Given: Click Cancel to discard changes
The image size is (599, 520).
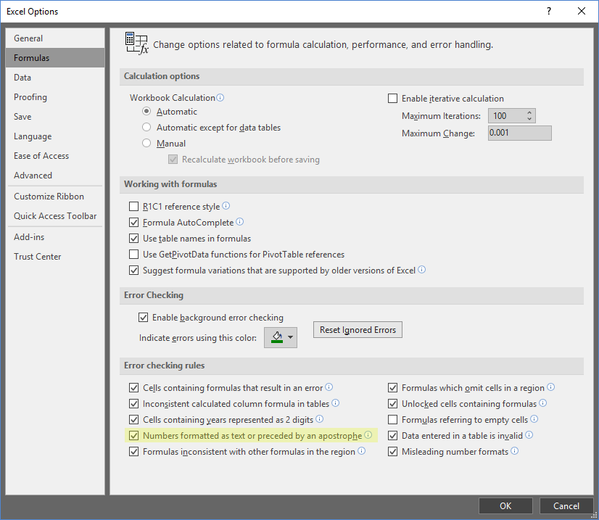Looking at the screenshot, I should [x=566, y=506].
